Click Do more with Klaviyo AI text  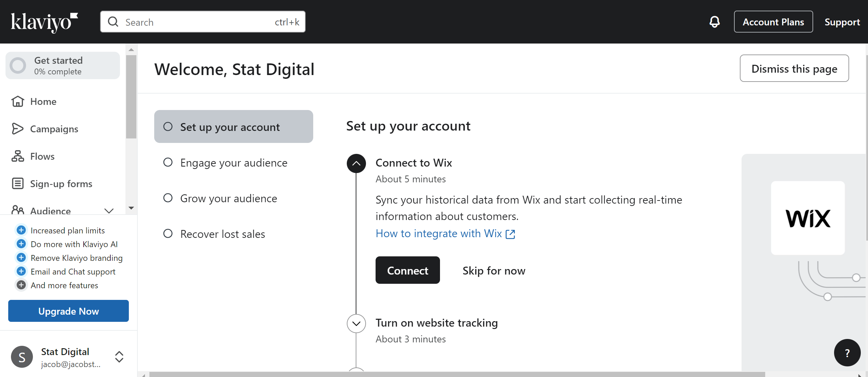click(x=74, y=244)
